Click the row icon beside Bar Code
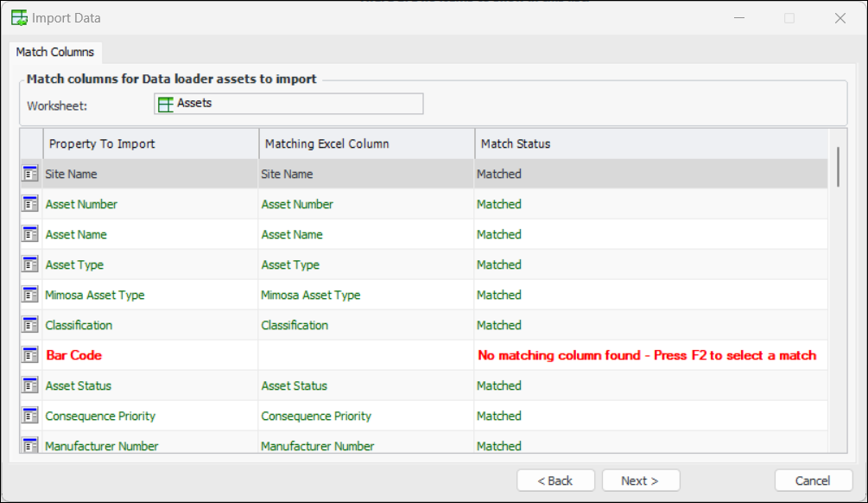868x503 pixels. pyautogui.click(x=30, y=355)
